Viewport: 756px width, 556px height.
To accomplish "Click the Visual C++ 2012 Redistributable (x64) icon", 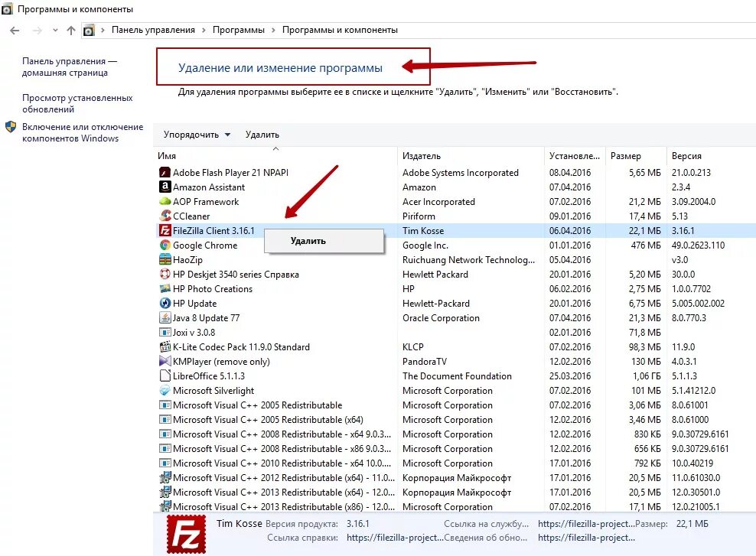I will coord(165,477).
